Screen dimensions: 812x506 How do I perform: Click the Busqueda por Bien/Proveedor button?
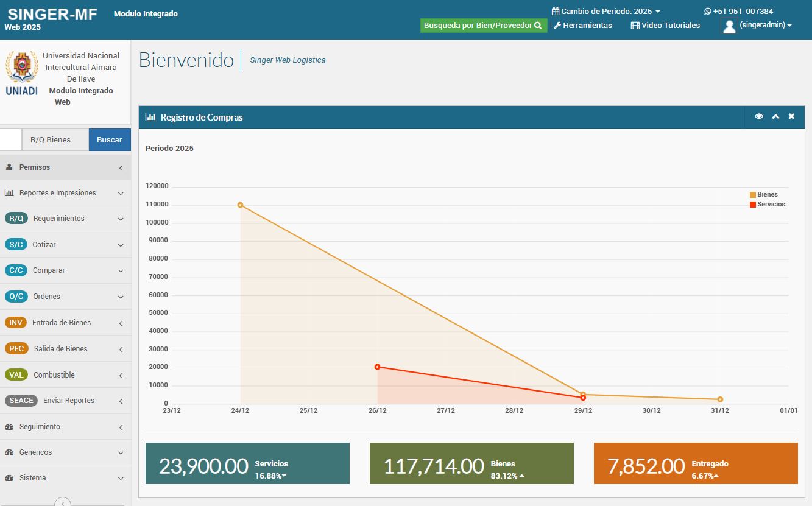[483, 26]
